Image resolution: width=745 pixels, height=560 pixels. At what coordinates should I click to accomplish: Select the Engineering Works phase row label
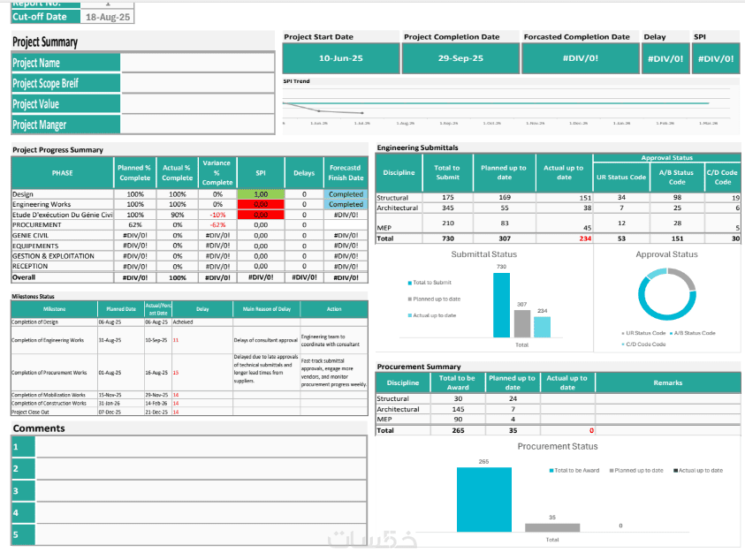(x=62, y=204)
